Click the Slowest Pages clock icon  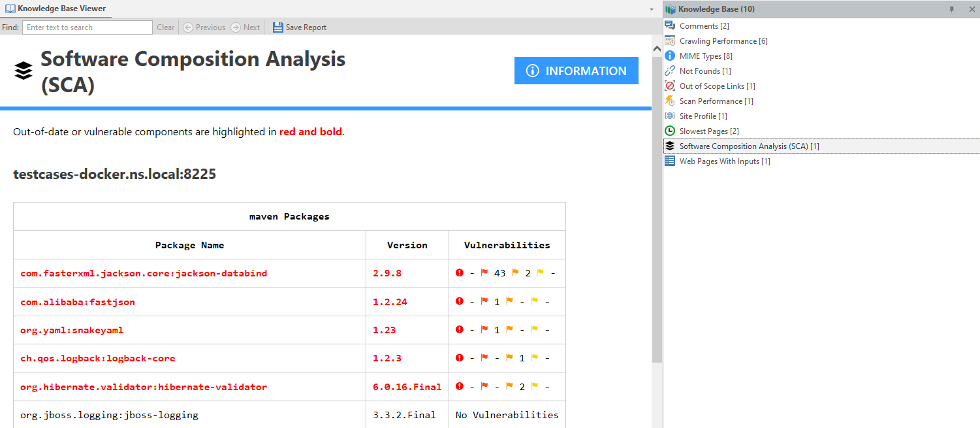(x=670, y=131)
